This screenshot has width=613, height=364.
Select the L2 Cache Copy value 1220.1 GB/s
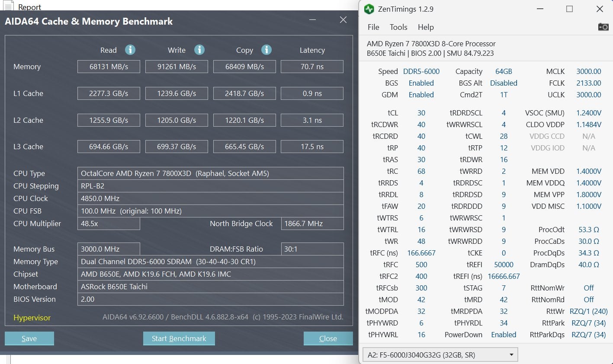coord(244,120)
